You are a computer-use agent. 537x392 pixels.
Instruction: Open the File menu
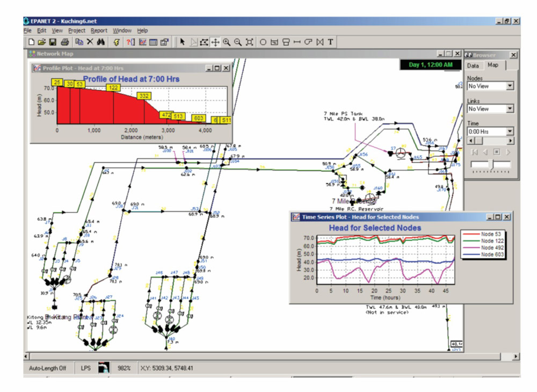coord(27,31)
